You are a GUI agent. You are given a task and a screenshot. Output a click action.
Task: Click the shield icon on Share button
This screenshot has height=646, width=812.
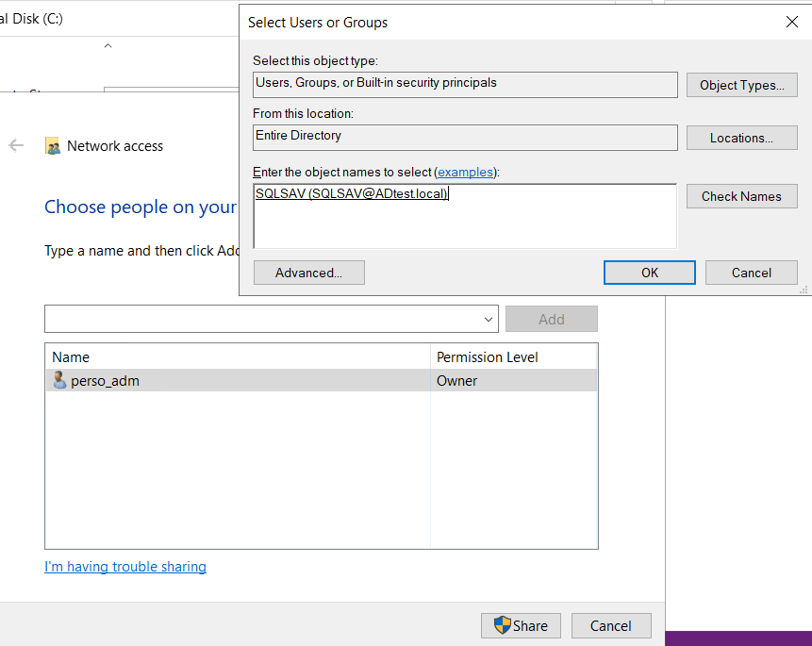(502, 625)
